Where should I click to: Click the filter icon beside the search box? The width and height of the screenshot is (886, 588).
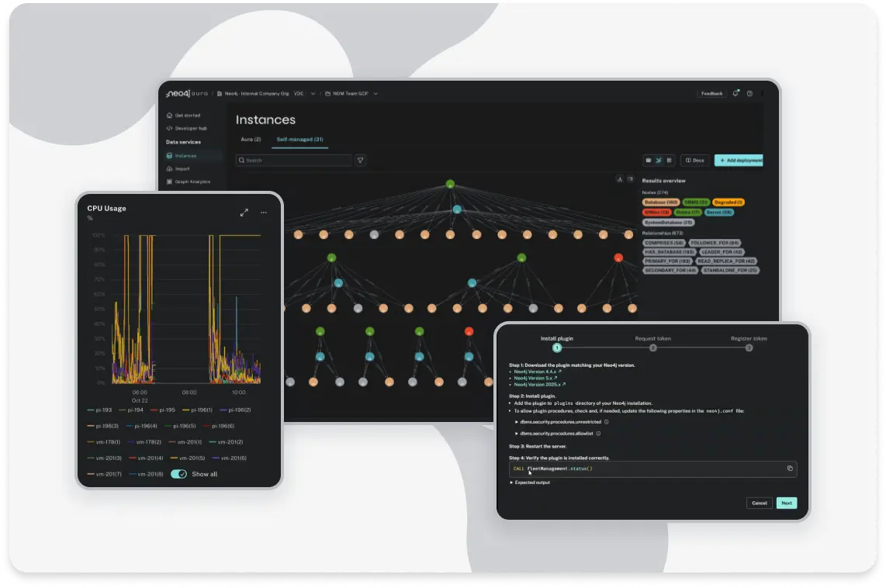(360, 161)
